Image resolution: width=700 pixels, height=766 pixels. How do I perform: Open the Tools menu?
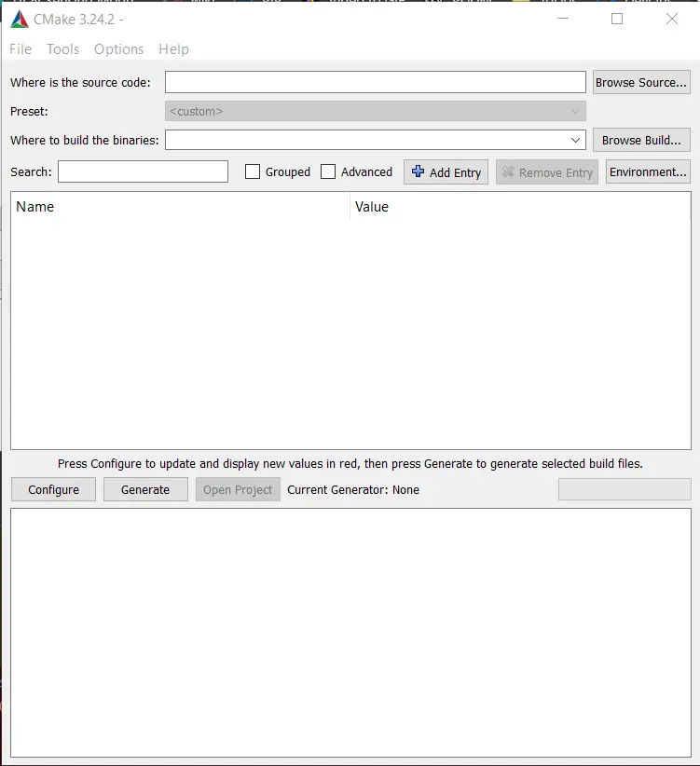pos(63,49)
